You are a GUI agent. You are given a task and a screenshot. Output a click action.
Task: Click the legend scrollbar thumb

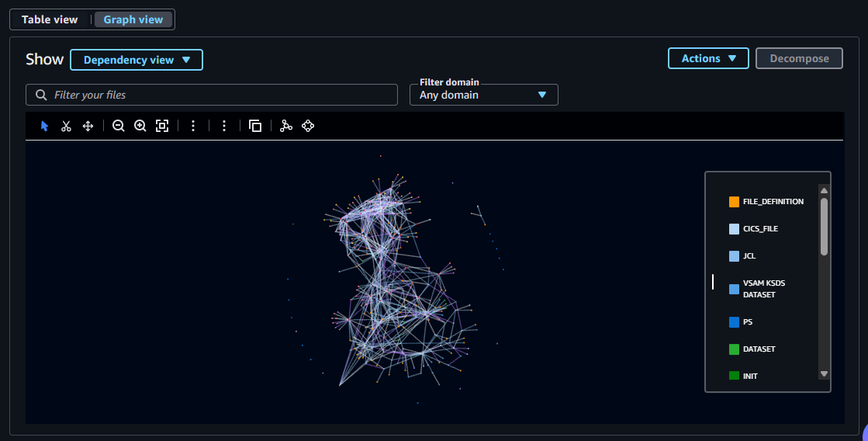point(825,227)
